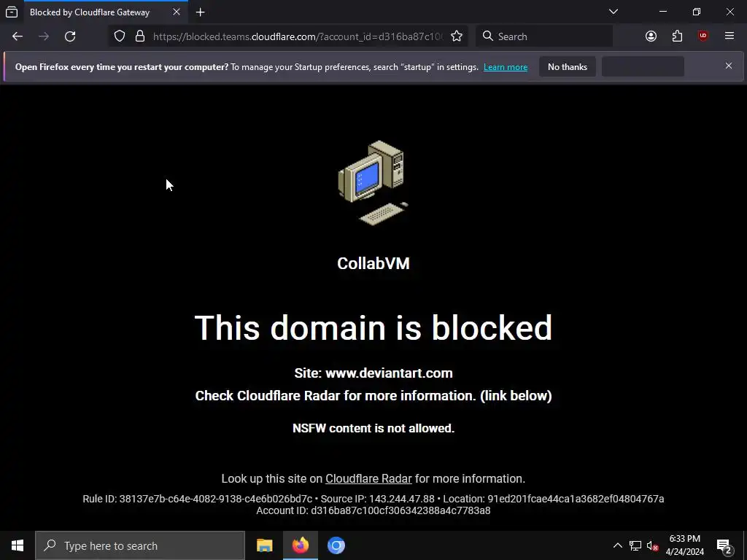Open tracking protection shield info
747x560 pixels.
click(120, 36)
